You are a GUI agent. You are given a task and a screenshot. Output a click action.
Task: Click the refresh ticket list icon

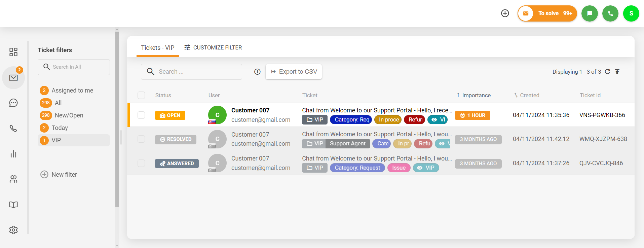pos(607,72)
